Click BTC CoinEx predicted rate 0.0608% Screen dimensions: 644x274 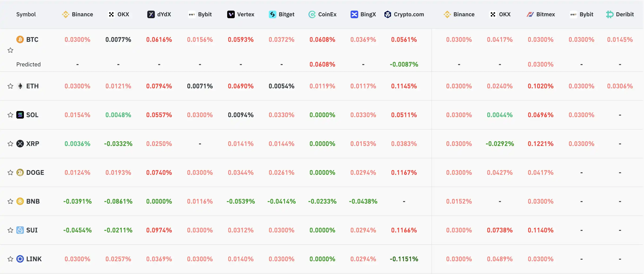pos(322,64)
